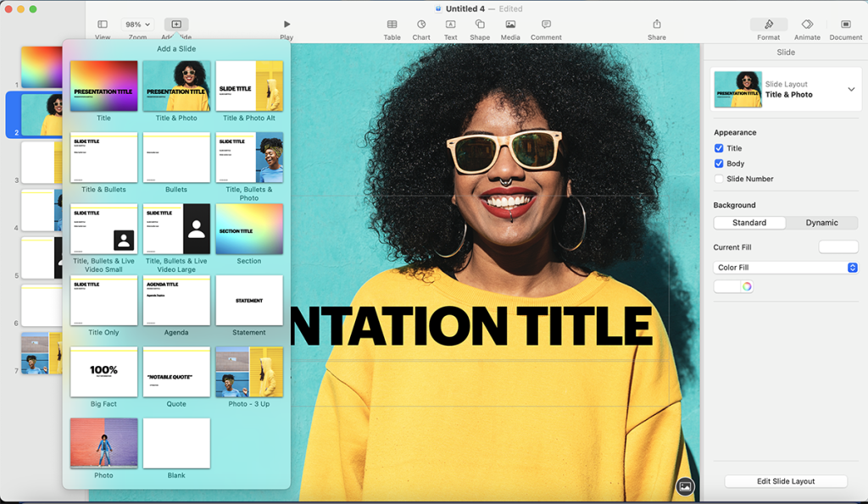Open the Chart insert menu
Viewport: 868px width, 504px height.
tap(421, 27)
